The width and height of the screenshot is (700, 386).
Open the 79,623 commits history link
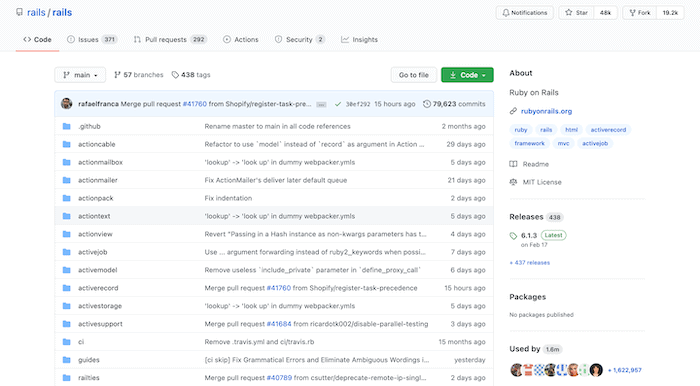pos(454,104)
